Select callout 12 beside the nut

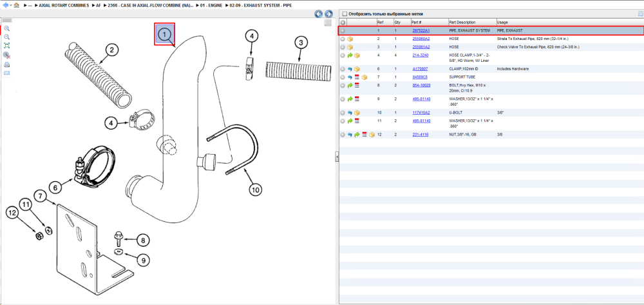pyautogui.click(x=12, y=213)
